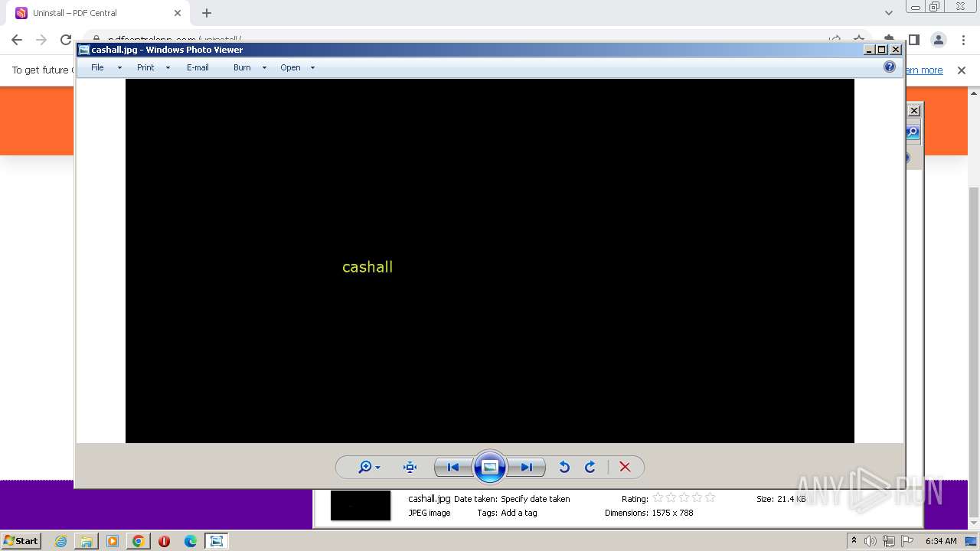Open Windows Explorer folder from taskbar

click(87, 541)
